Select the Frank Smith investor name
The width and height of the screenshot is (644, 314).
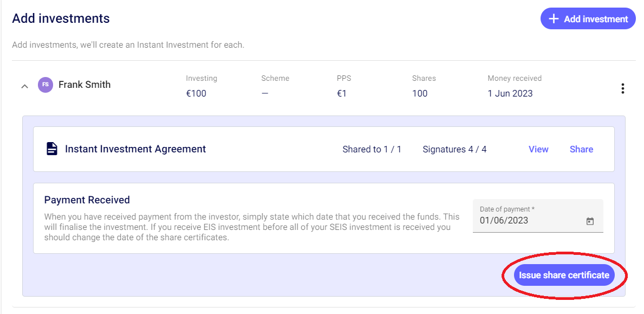click(84, 85)
